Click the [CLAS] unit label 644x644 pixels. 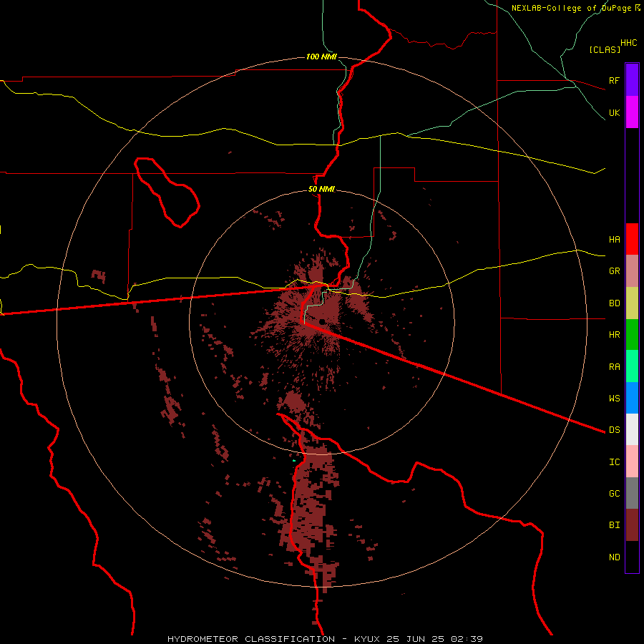click(605, 49)
